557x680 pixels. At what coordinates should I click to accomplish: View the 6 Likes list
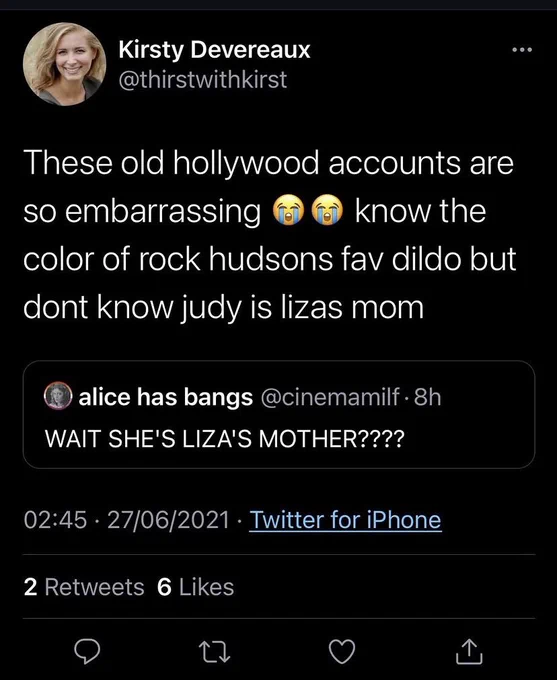tap(195, 587)
